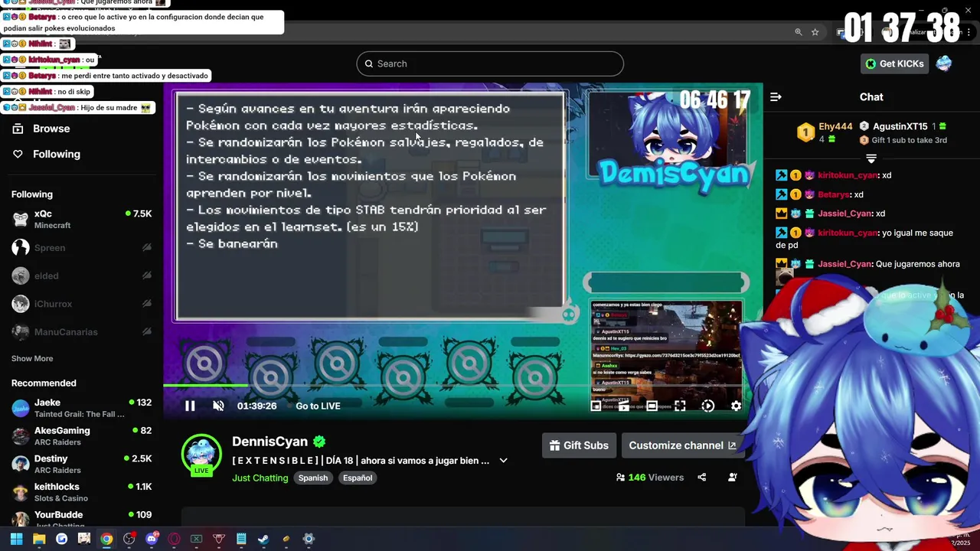Open recommended channel Destiny
This screenshot has width=980, height=551.
(x=81, y=464)
